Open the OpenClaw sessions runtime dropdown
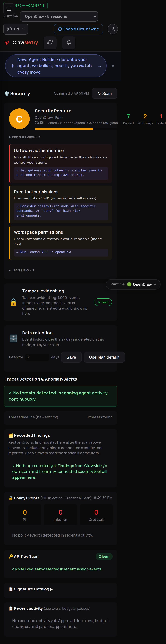Viewport: 166px width, 644px height. click(59, 16)
